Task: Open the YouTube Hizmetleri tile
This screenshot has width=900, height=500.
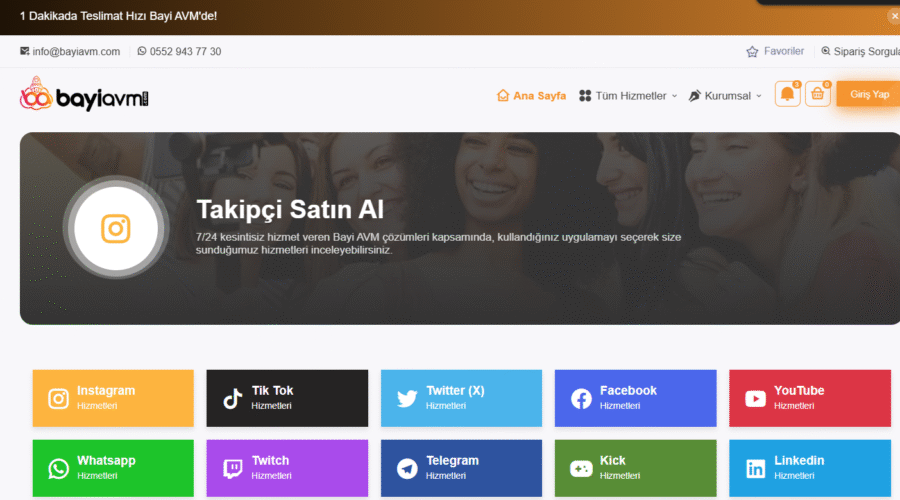Action: (810, 398)
